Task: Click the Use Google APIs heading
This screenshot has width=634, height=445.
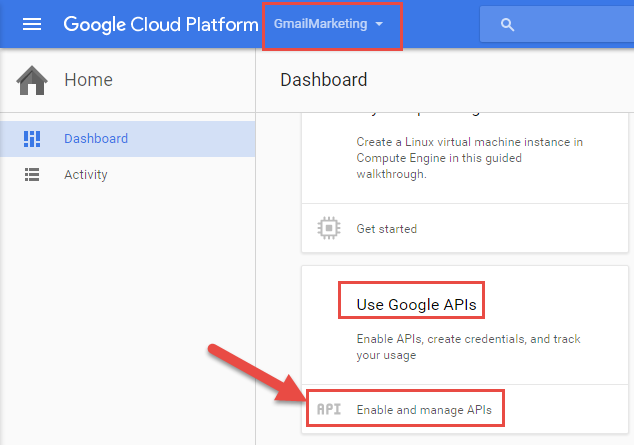Action: tap(416, 304)
